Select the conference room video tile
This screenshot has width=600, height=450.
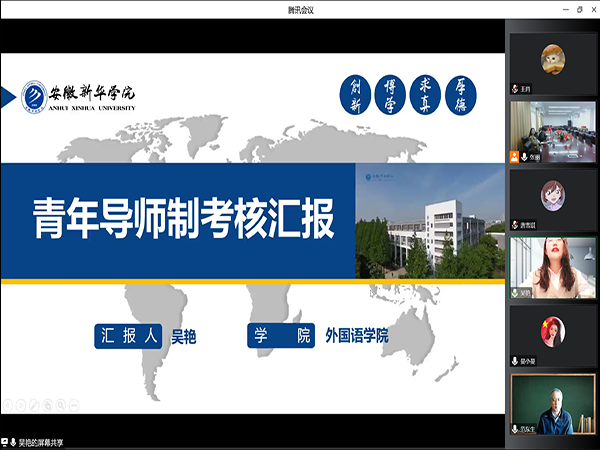click(554, 131)
